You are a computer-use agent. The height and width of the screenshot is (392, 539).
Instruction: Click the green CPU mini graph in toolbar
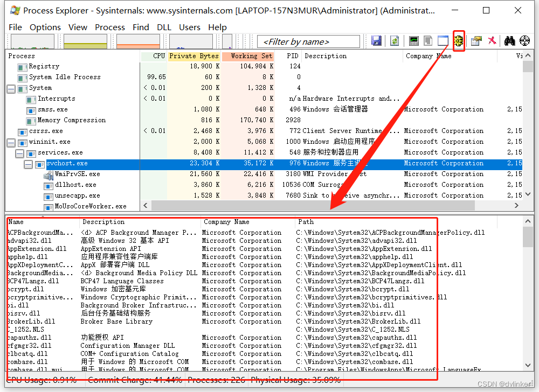[x=33, y=41]
